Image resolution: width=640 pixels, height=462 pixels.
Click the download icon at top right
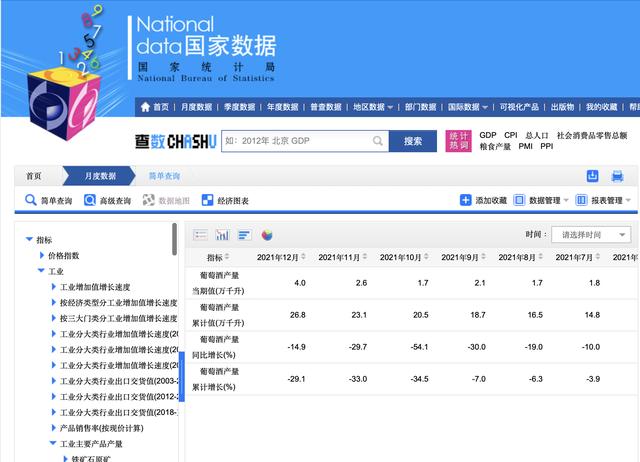(x=593, y=176)
